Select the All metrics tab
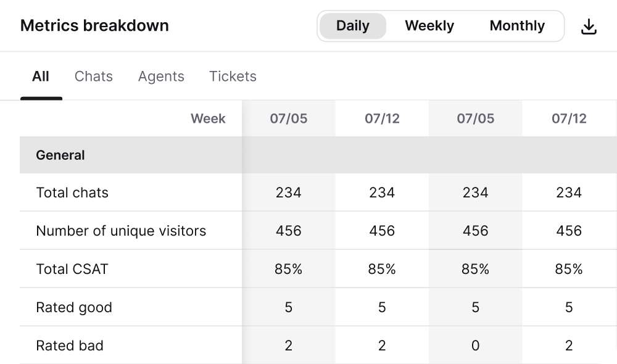Screen dimensions: 617x364 coord(41,77)
